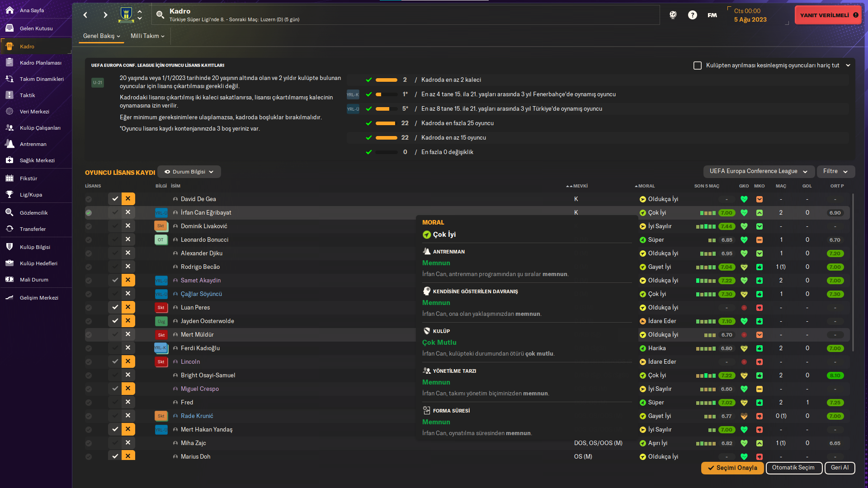868x488 pixels.
Task: Click the FM menu logo
Action: pyautogui.click(x=712, y=15)
